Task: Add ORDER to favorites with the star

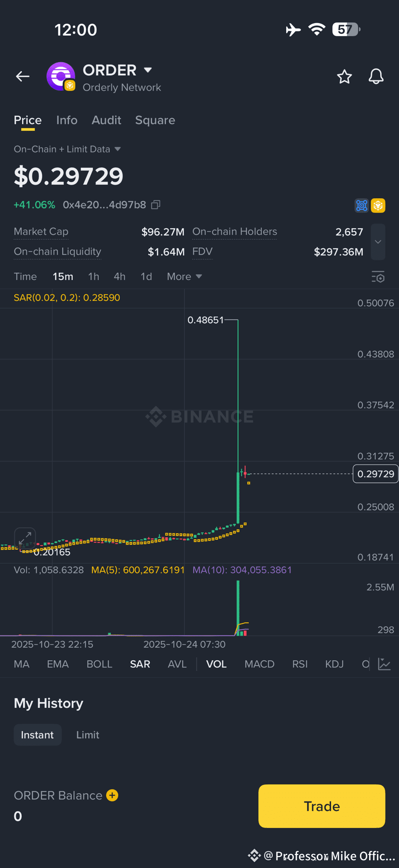Action: click(x=345, y=76)
